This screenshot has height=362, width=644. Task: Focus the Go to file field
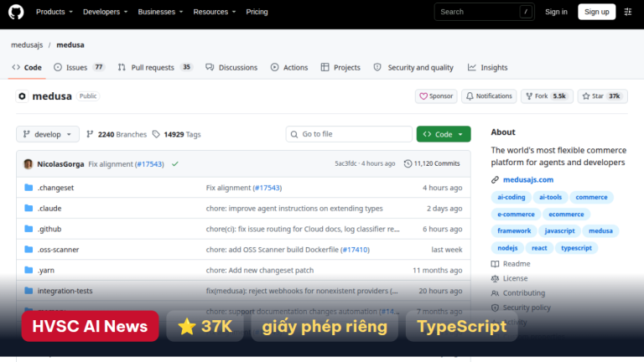point(349,134)
